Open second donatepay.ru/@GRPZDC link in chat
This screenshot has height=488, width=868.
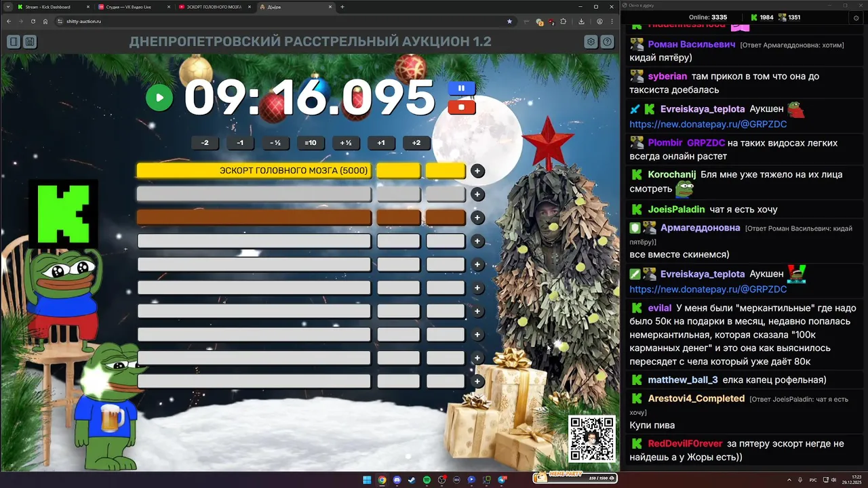point(708,289)
